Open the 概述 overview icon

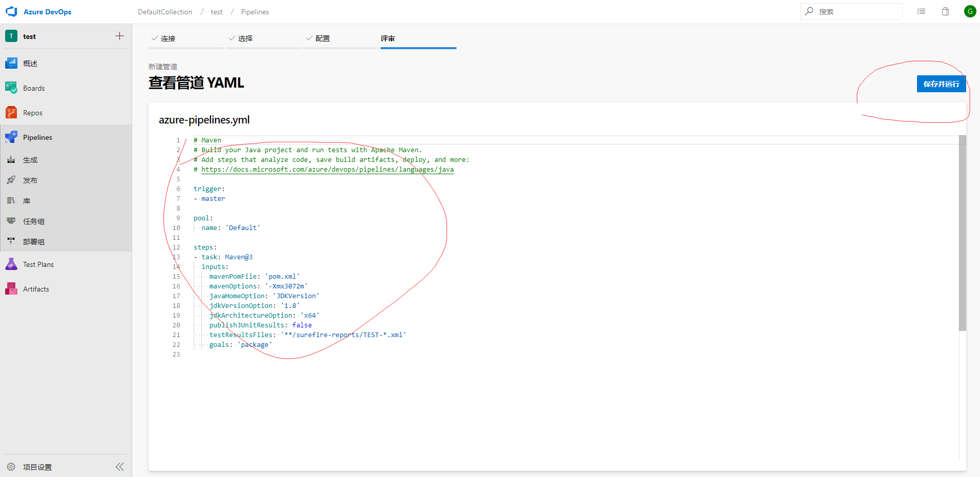(x=11, y=63)
